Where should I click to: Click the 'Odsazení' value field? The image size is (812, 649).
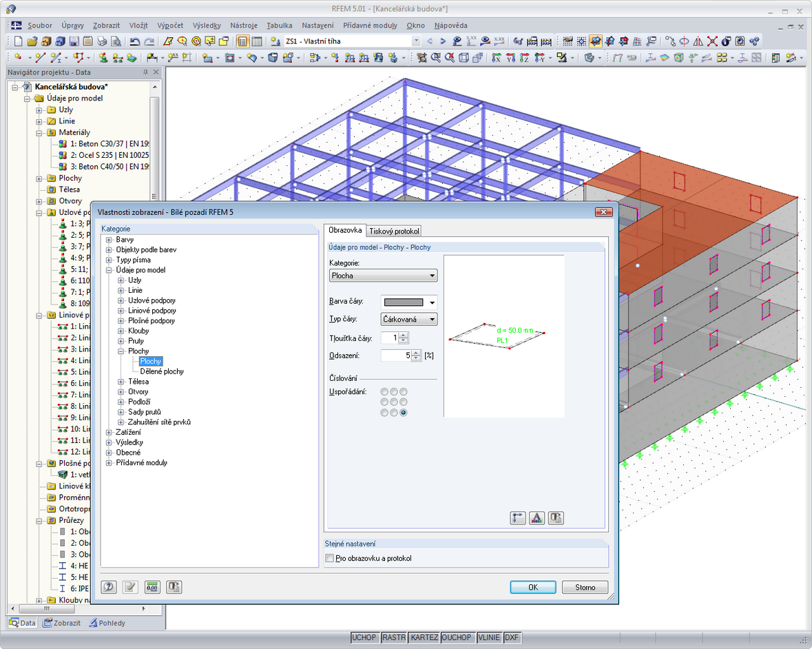point(396,356)
